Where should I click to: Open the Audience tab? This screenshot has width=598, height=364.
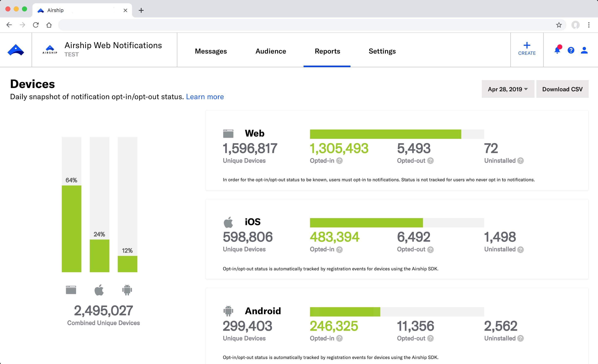click(x=271, y=51)
